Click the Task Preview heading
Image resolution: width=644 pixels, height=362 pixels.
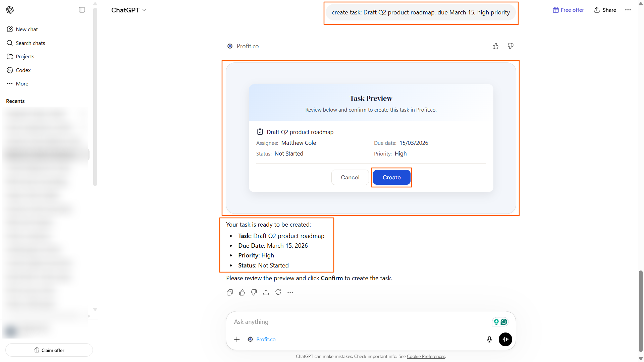[x=371, y=98]
